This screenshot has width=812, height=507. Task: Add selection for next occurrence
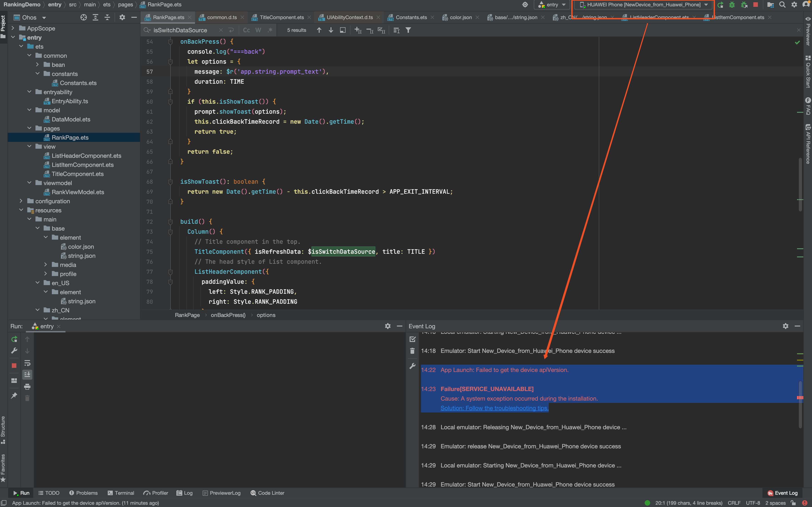point(358,30)
